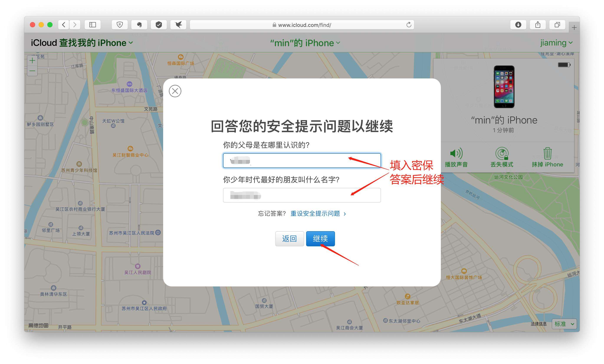
Task: Click 国贸大厦 map label
Action: 264,306
